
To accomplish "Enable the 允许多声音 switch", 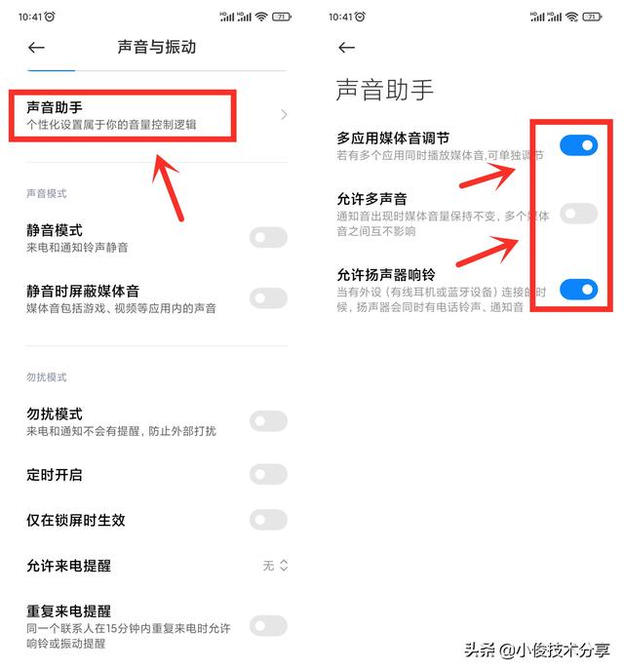I will (x=578, y=214).
